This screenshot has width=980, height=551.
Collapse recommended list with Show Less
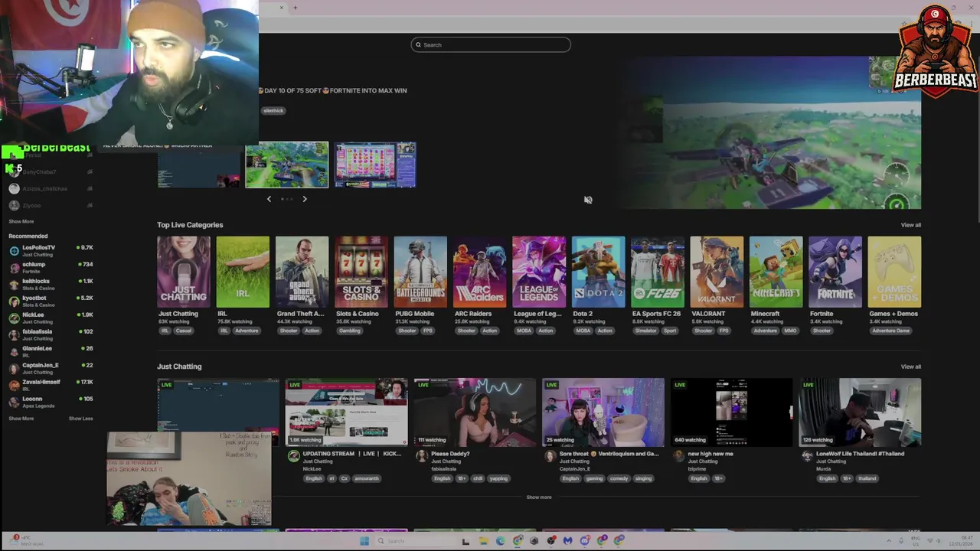tap(80, 419)
